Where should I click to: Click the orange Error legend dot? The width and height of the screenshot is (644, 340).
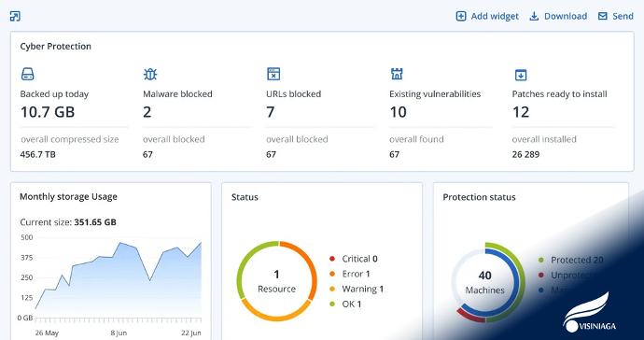[332, 275]
